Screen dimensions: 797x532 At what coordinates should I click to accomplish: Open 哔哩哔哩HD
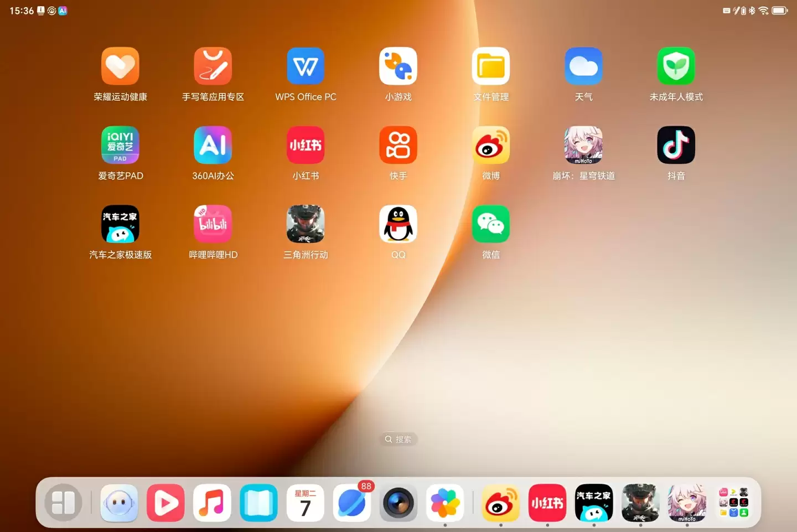213,224
